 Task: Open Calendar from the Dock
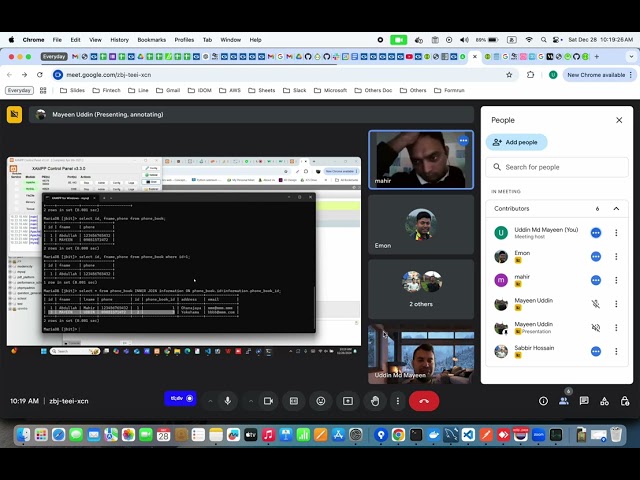click(x=163, y=435)
